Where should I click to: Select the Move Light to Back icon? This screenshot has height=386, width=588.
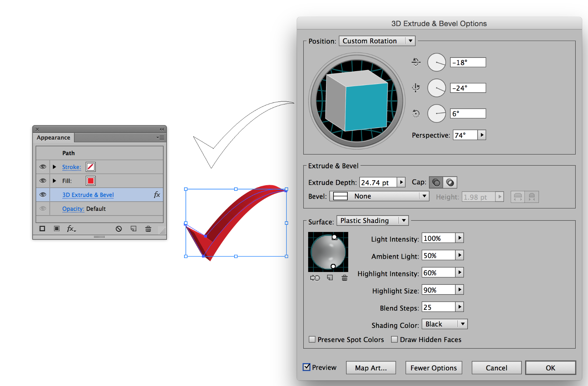tap(315, 278)
